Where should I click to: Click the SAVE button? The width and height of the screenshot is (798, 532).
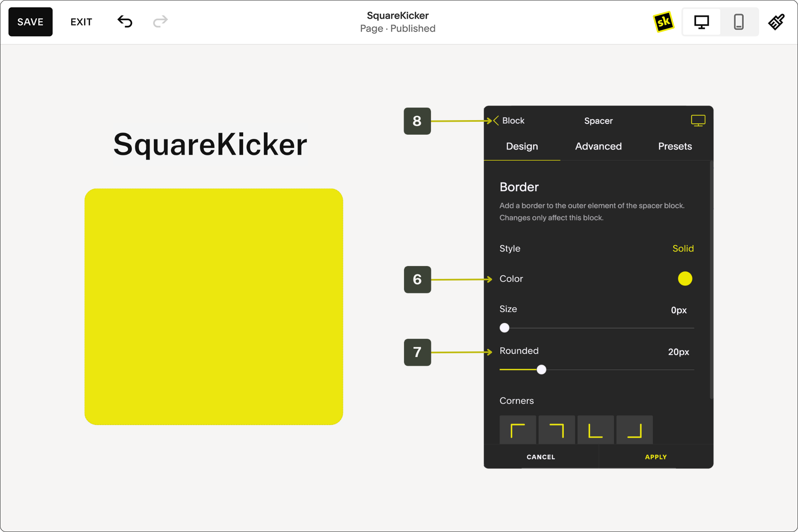tap(30, 22)
